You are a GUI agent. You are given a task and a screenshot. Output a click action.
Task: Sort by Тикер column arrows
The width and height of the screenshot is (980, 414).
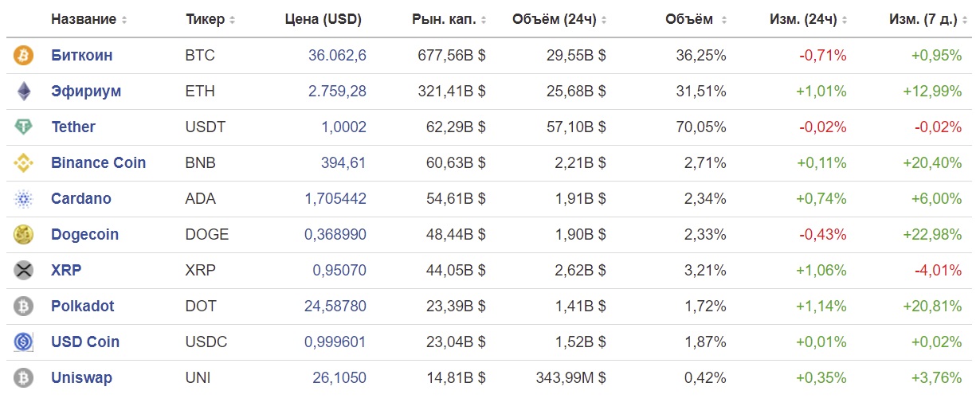tap(232, 19)
